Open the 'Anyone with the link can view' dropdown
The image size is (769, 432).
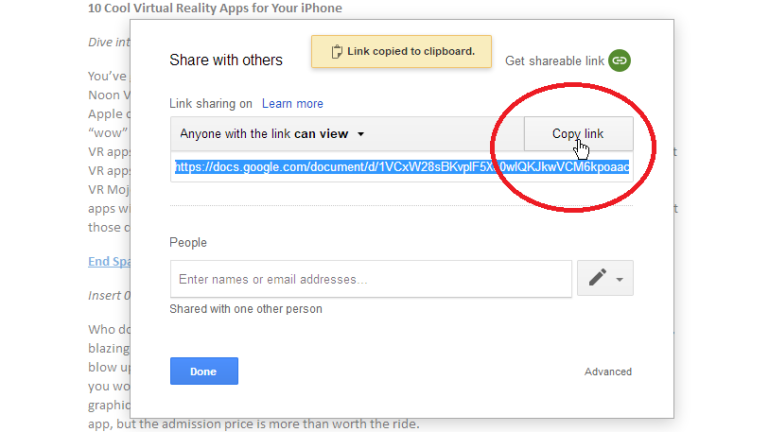click(272, 134)
